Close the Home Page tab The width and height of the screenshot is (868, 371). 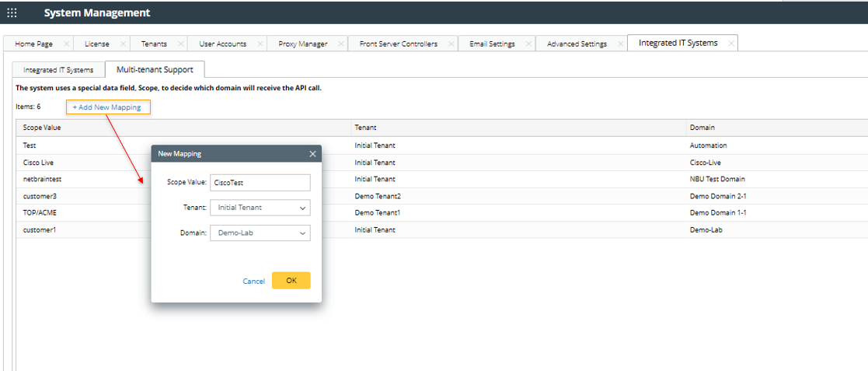pyautogui.click(x=66, y=44)
